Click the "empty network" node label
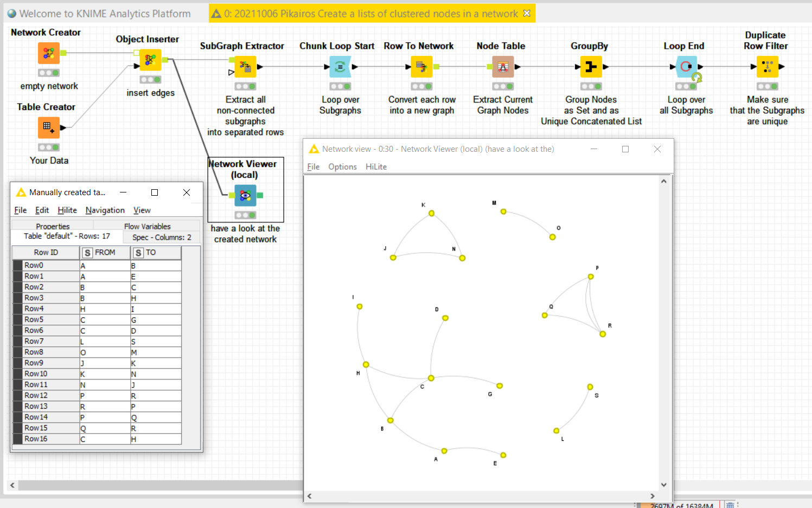The height and width of the screenshot is (508, 812). tap(49, 86)
